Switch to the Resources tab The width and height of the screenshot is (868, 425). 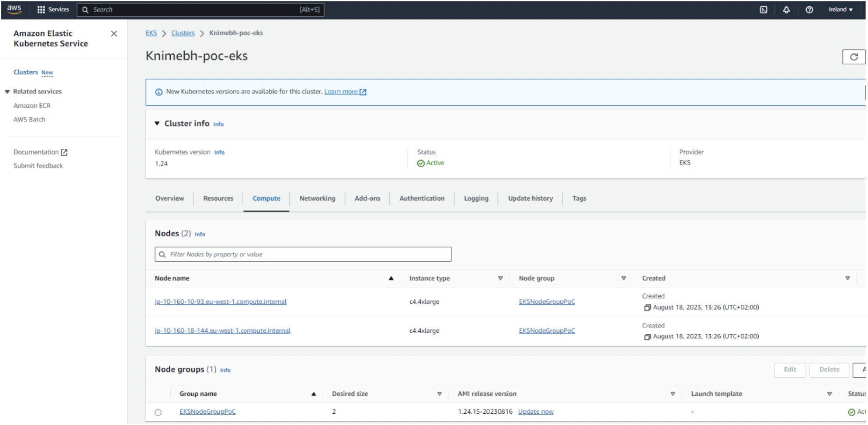click(x=218, y=198)
